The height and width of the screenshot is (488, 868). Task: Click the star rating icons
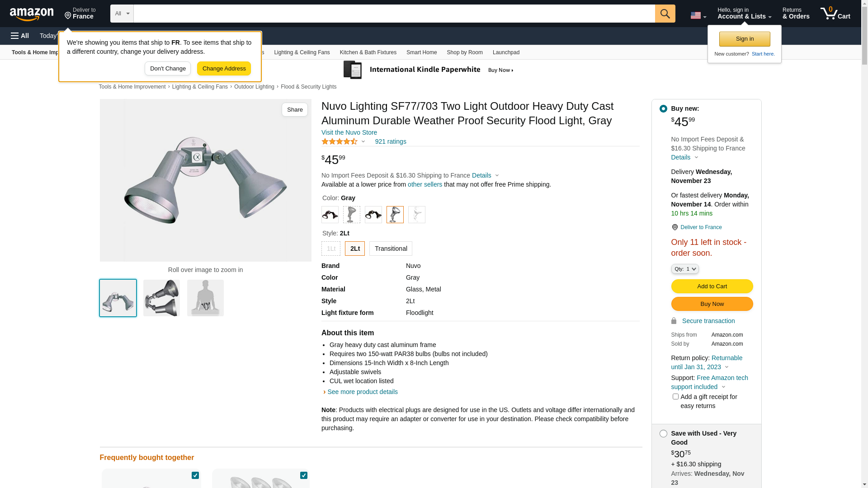340,141
